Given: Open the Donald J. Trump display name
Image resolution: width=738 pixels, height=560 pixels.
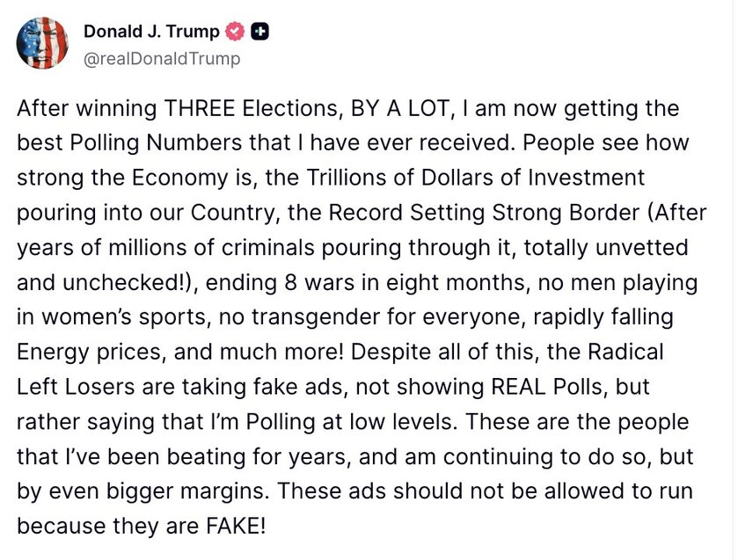Looking at the screenshot, I should click(x=150, y=33).
